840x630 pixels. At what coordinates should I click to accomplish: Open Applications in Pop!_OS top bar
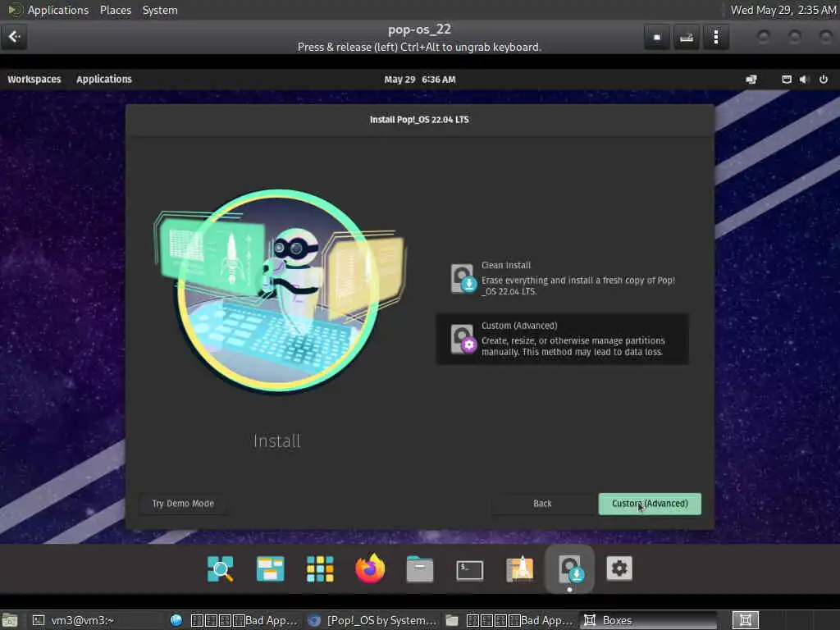(104, 80)
